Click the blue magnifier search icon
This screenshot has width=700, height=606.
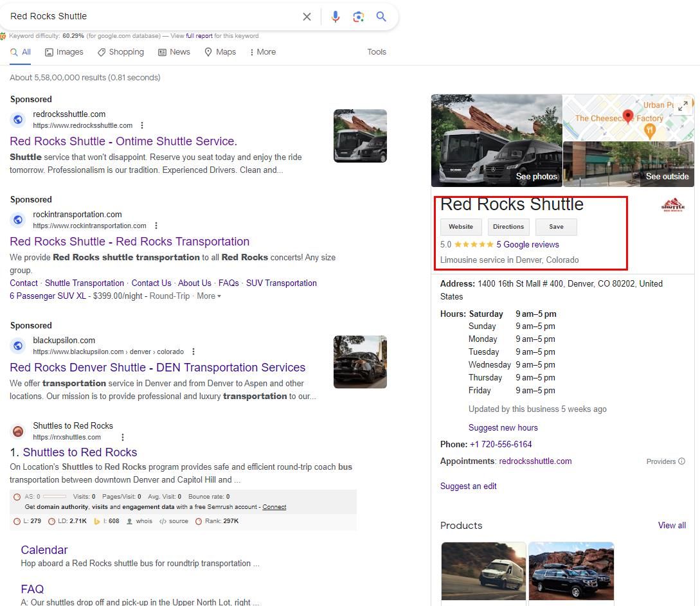(x=381, y=17)
